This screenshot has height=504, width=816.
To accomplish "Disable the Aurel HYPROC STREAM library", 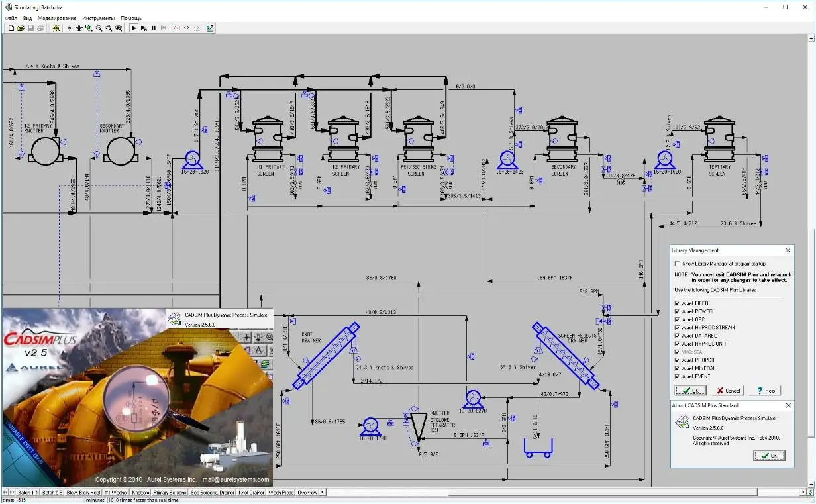I will [677, 328].
